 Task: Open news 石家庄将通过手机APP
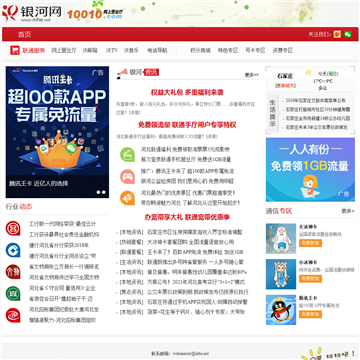[197, 302]
